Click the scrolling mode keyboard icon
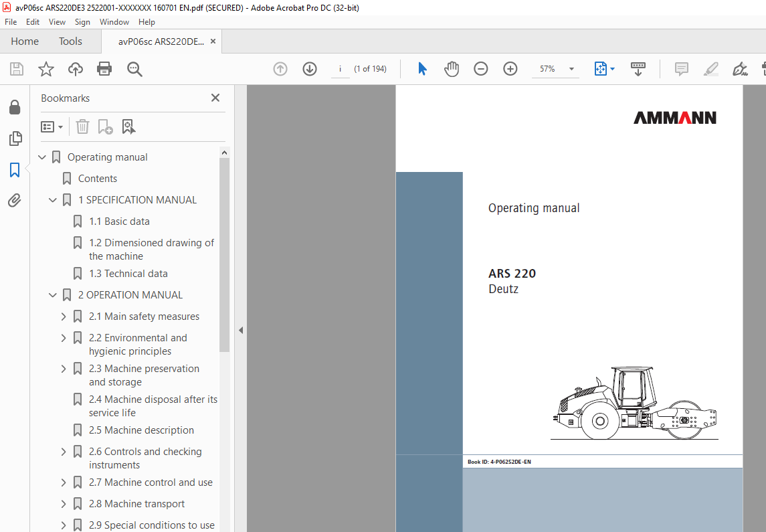This screenshot has height=532, width=766. coord(638,69)
